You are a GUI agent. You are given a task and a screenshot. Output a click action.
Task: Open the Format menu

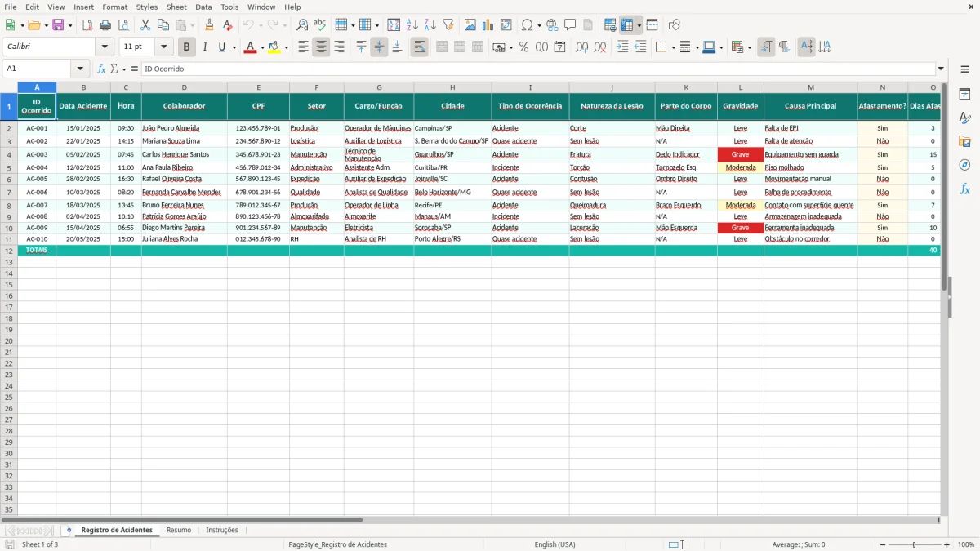(114, 7)
